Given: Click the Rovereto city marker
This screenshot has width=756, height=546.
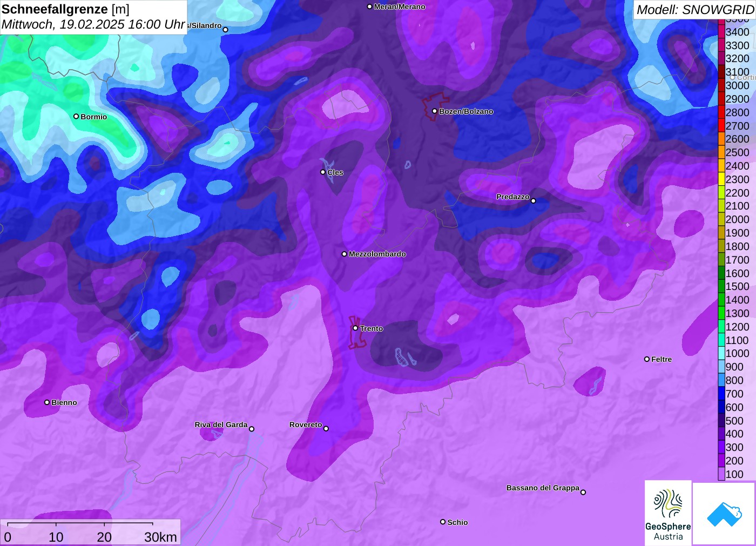Looking at the screenshot, I should pyautogui.click(x=326, y=428).
